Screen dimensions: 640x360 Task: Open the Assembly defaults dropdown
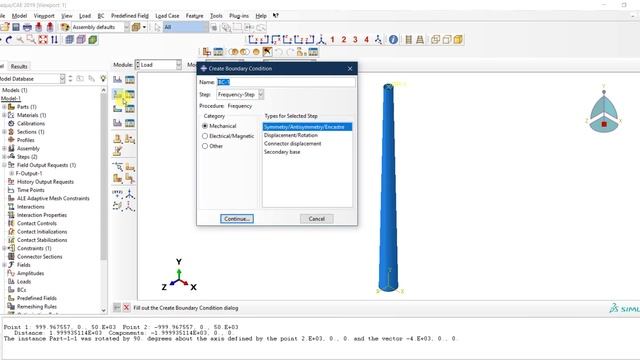[x=100, y=27]
